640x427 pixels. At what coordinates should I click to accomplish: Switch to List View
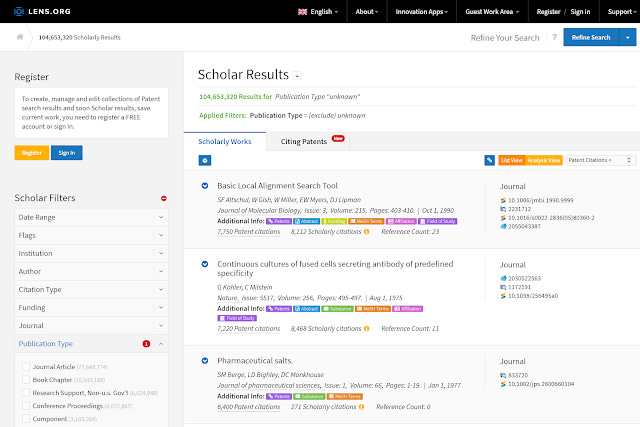[511, 160]
